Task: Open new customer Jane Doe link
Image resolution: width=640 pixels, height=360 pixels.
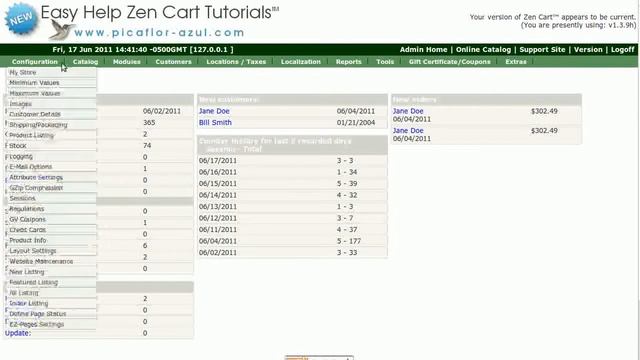Action: pos(214,111)
